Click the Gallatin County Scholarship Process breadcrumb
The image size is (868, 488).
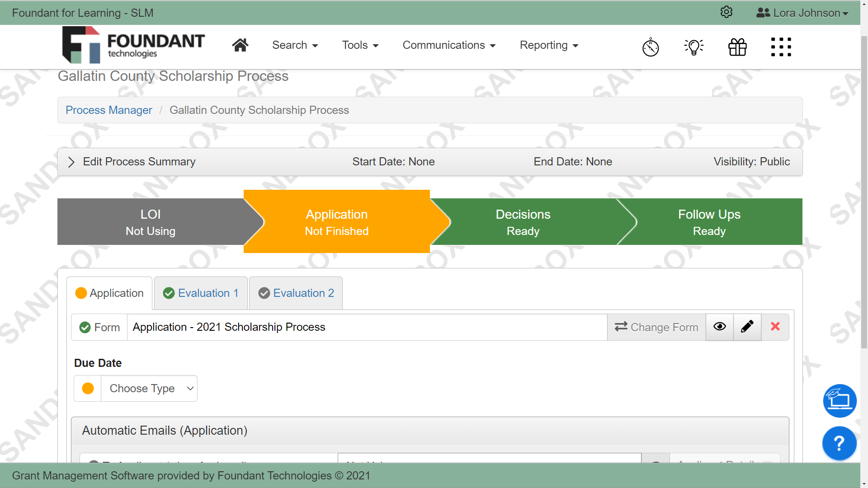coord(259,110)
